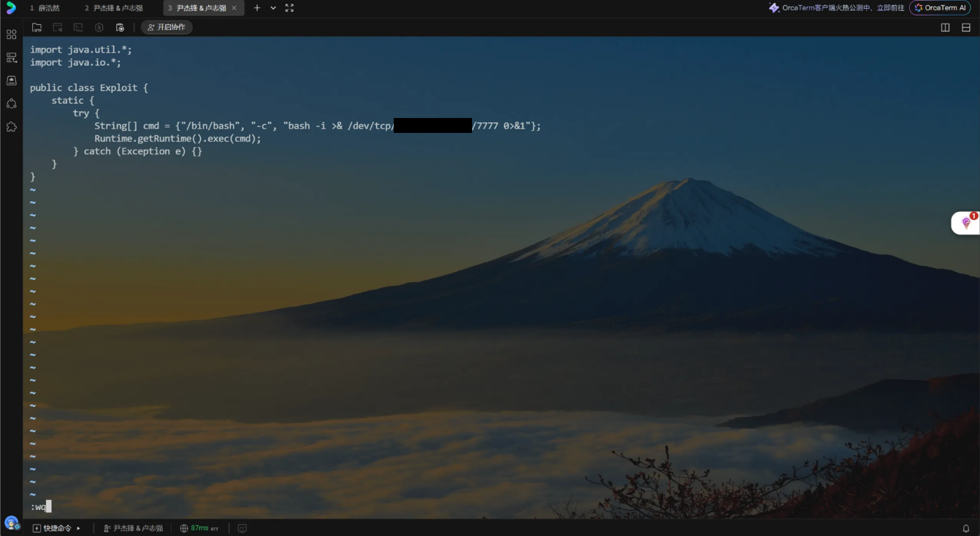Close tab 3 with its X
This screenshot has width=980, height=536.
coord(234,8)
